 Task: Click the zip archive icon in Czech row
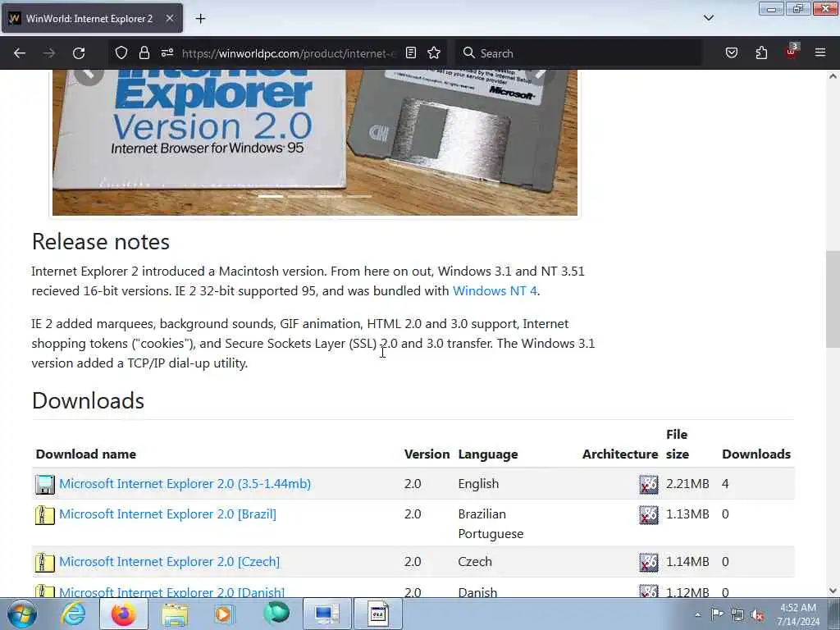44,563
